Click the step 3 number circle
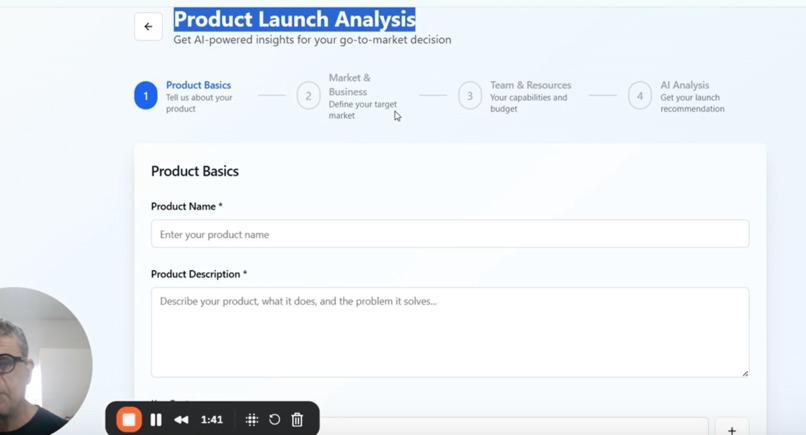 [470, 96]
